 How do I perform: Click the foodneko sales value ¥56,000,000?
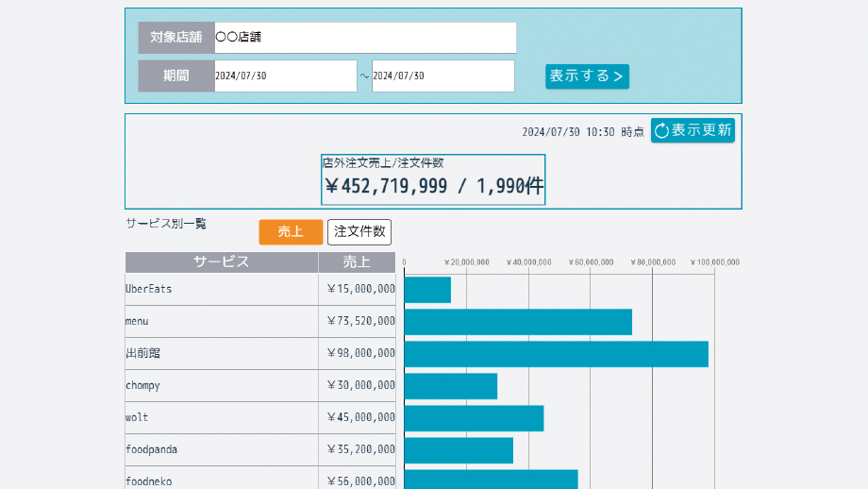click(x=360, y=481)
